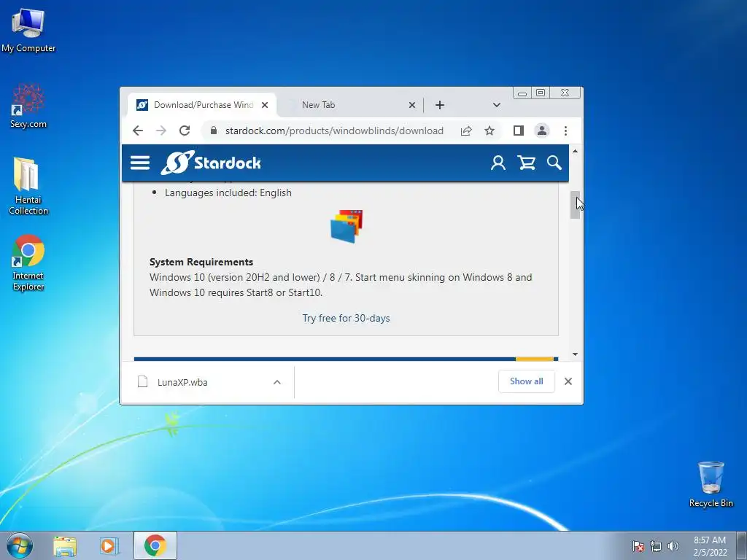Viewport: 747px width, 560px height.
Task: Open the Stardock account icon
Action: [x=498, y=163]
